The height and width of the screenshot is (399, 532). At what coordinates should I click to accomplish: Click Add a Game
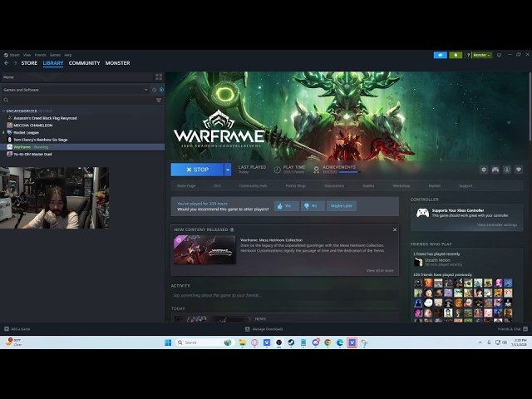tap(17, 329)
